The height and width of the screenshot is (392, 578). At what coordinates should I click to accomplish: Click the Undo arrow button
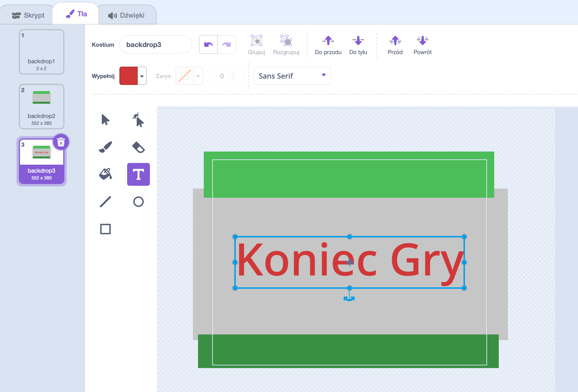click(x=208, y=44)
